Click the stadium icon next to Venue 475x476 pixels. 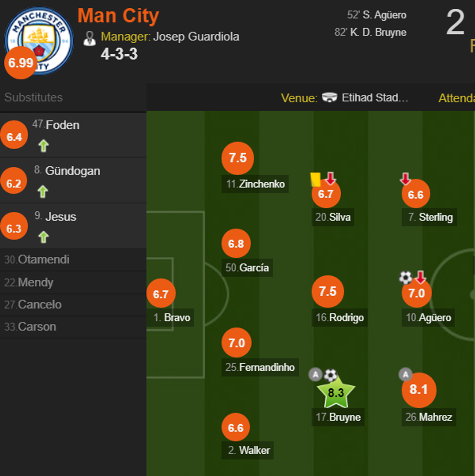330,97
